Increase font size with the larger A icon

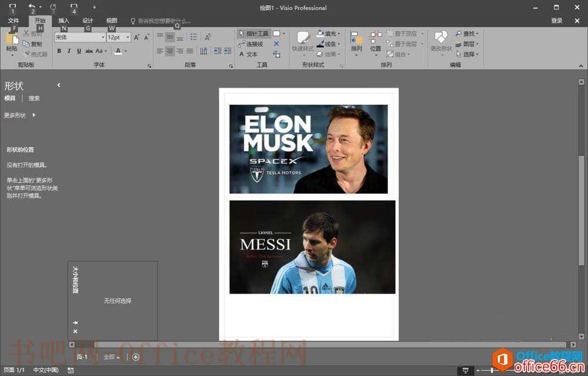pos(136,37)
